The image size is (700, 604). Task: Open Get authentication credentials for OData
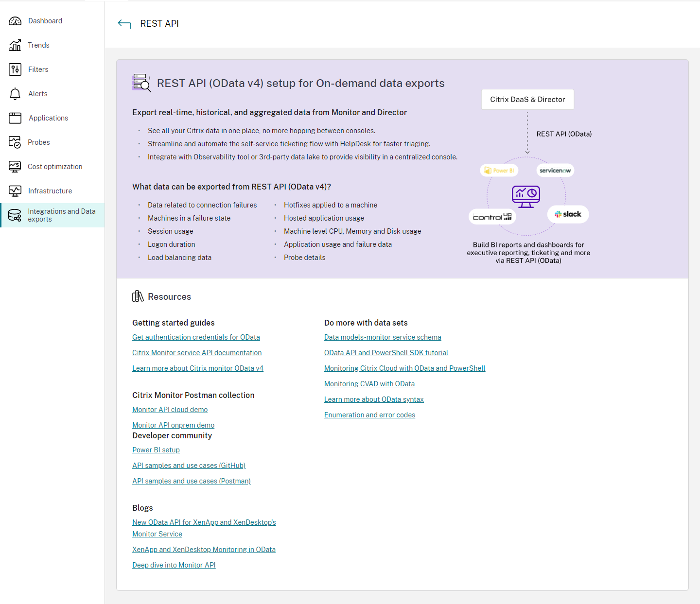tap(196, 337)
